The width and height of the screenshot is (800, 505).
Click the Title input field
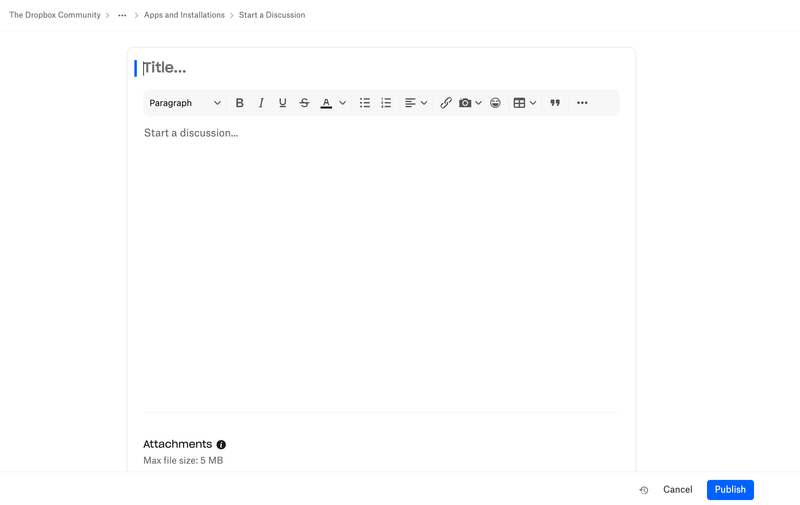[382, 68]
